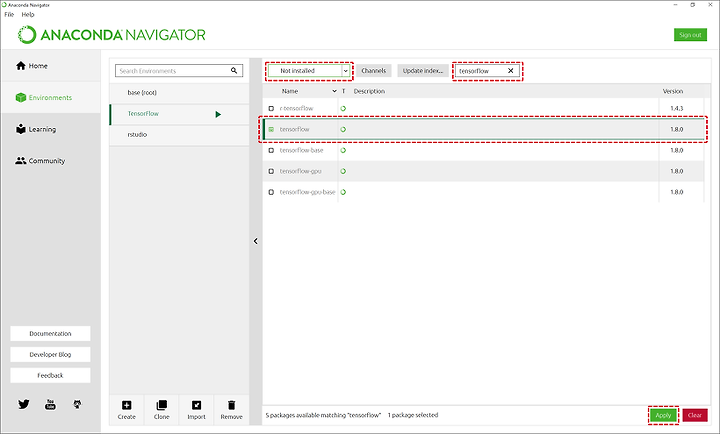Image resolution: width=720 pixels, height=434 pixels.
Task: Click the search magnifier in Search Environments
Action: 234,70
